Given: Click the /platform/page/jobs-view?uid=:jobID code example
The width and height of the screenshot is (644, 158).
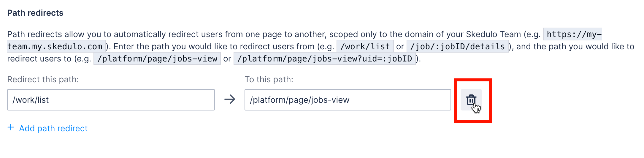Looking at the screenshot, I should 324,59.
